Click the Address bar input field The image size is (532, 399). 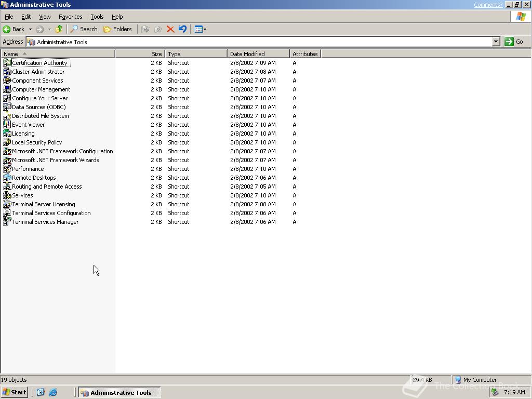pyautogui.click(x=259, y=42)
